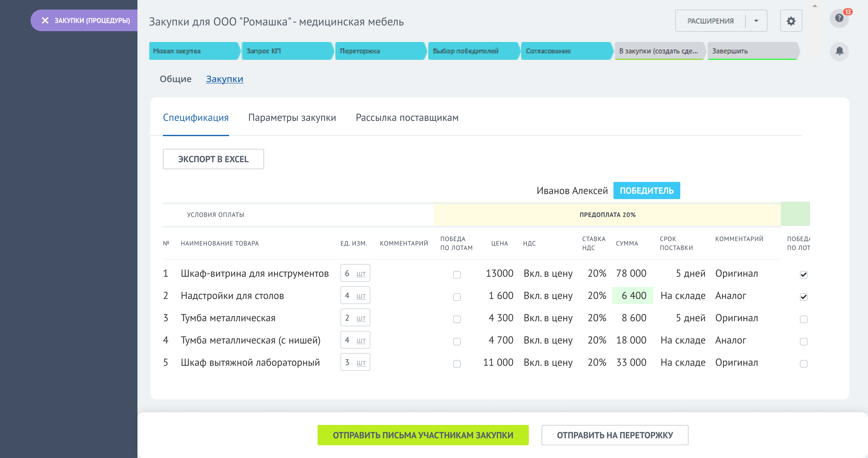Click the ЭКСПОРТ В EXCEL button
This screenshot has height=458, width=868.
pos(213,159)
